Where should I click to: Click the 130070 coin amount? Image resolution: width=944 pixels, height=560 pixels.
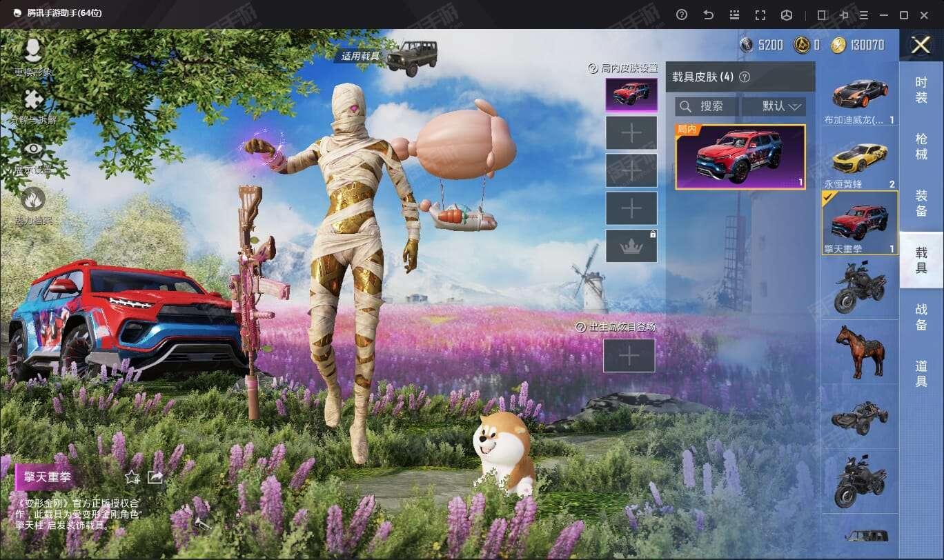867,46
